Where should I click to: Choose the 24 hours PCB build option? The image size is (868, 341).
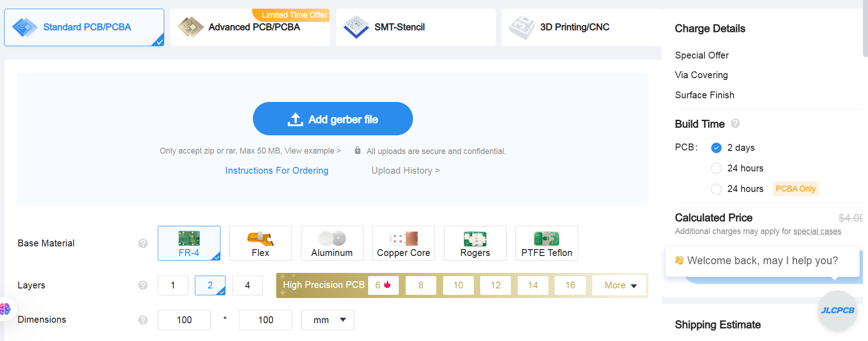pos(717,168)
